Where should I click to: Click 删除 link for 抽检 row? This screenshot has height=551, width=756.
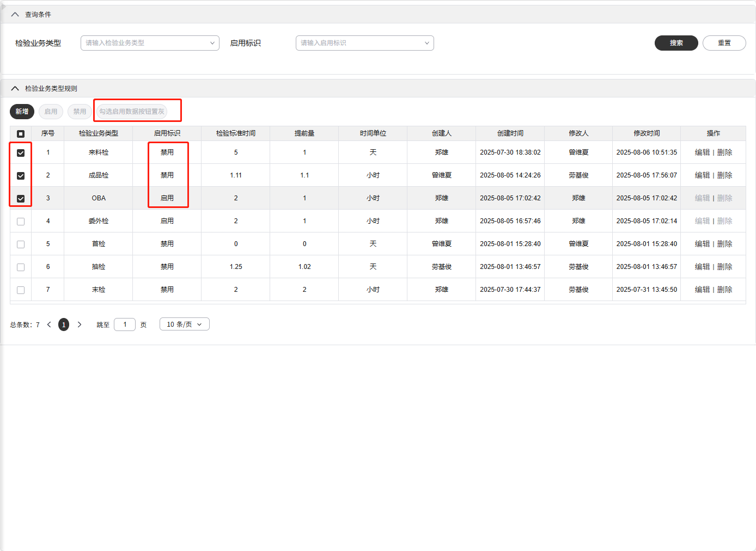tap(724, 267)
